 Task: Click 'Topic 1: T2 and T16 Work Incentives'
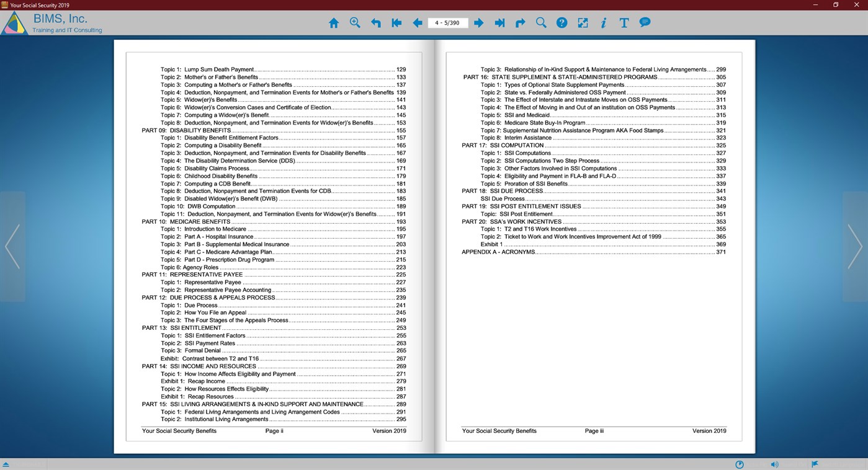coord(603,229)
